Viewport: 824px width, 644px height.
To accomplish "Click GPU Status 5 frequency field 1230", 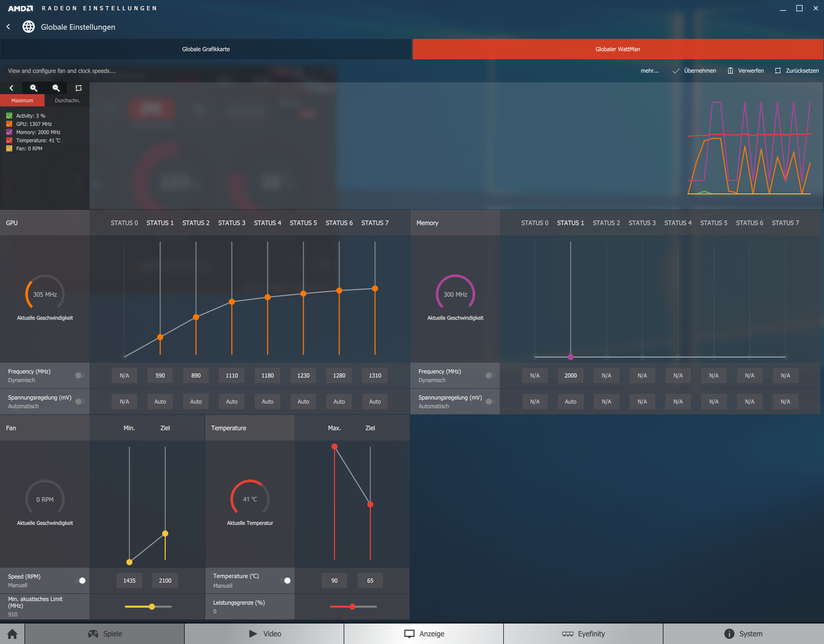I will click(x=303, y=375).
